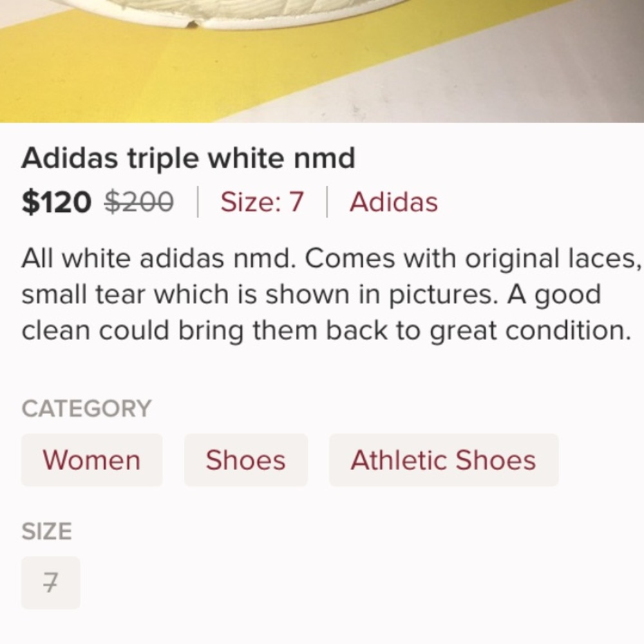Viewport: 644px width, 644px height.
Task: Open Athletic Shoes from the category row
Action: tap(443, 460)
